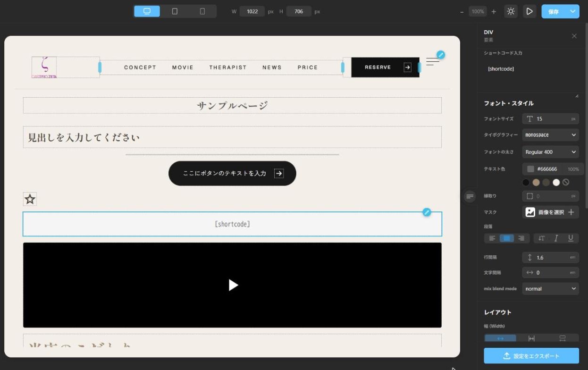Set paragraph alignment to center

click(506, 238)
